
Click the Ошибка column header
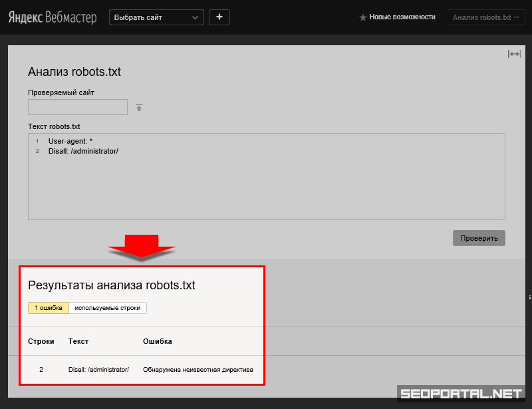(158, 341)
